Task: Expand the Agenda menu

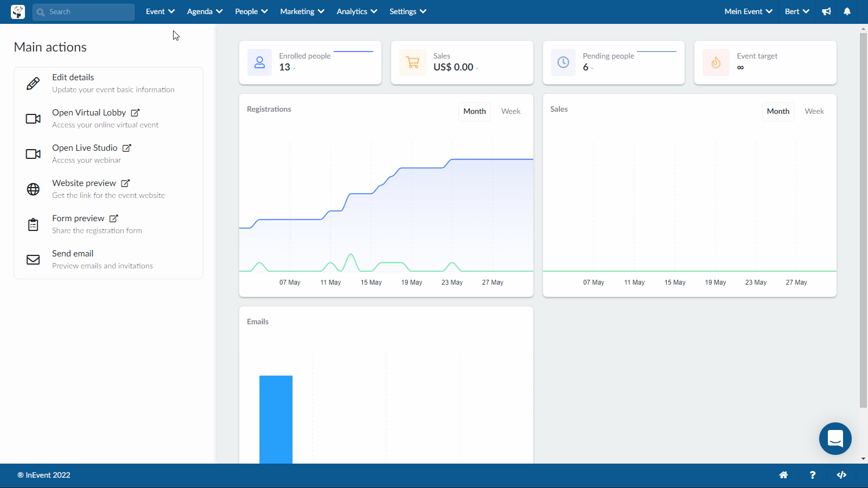Action: pos(205,11)
